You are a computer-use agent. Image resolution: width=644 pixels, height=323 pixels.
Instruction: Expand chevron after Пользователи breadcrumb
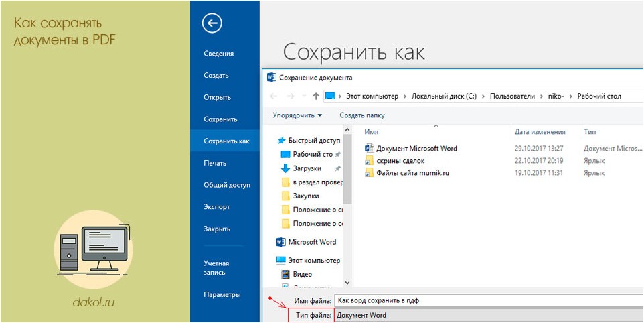[x=542, y=96]
